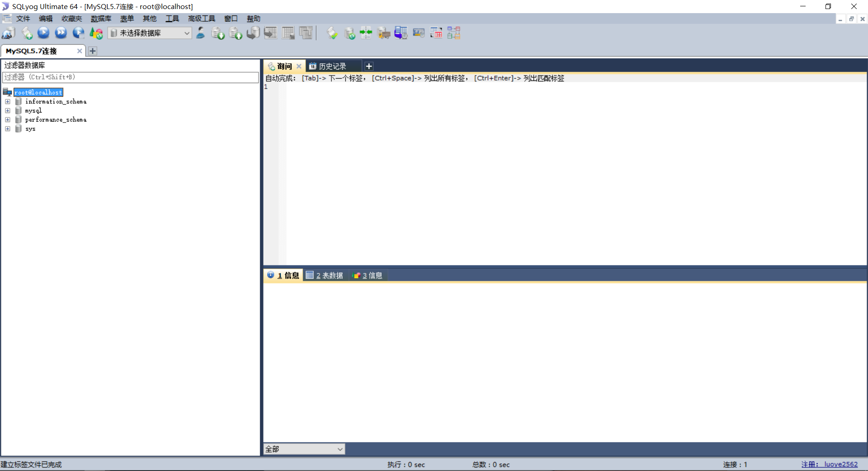Select the information_schema database row
Image resolution: width=868 pixels, height=471 pixels.
(x=56, y=102)
